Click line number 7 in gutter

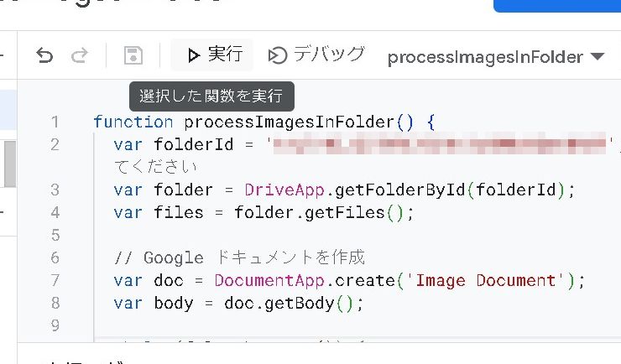pos(55,280)
